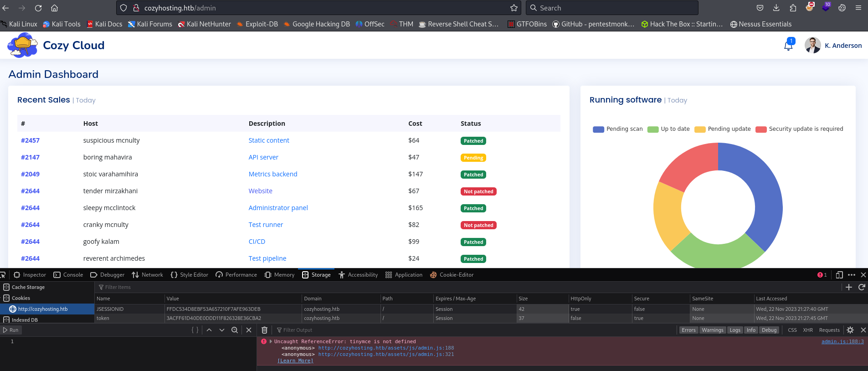Show the browser downloads icon
Screen dimensions: 868x371
[776, 8]
